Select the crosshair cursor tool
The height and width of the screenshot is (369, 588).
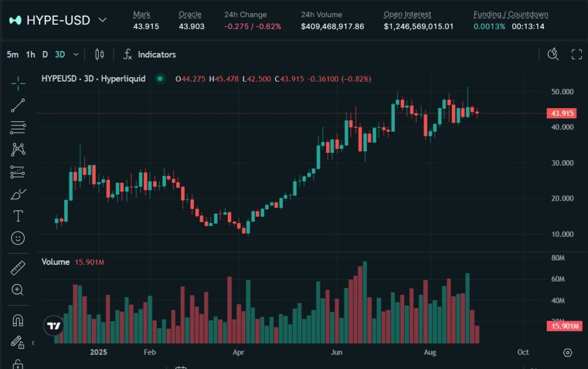coord(18,83)
